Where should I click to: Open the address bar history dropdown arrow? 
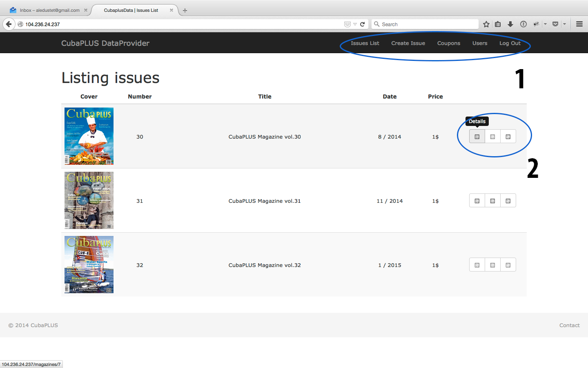[x=355, y=24]
